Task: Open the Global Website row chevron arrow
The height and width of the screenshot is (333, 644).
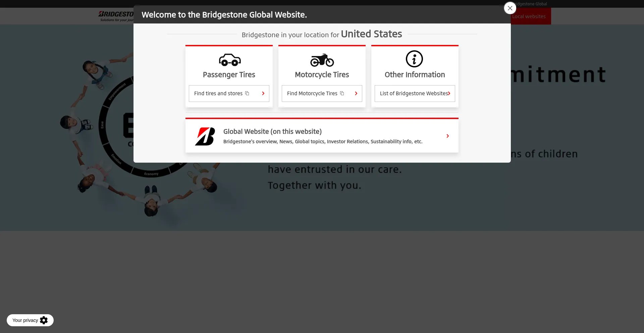Action: [x=447, y=136]
